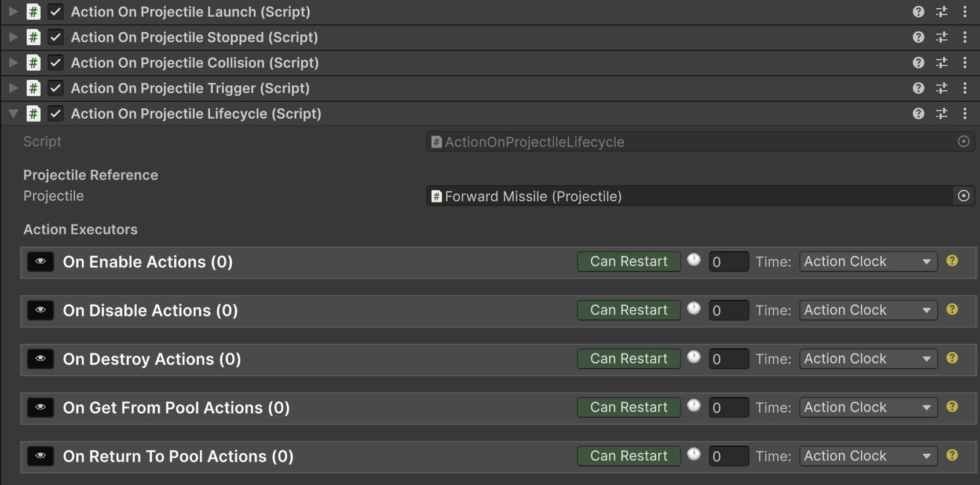Screen dimensions: 980x485
Task: Toggle eye visibility for On Disable Actions
Action: 41,310
